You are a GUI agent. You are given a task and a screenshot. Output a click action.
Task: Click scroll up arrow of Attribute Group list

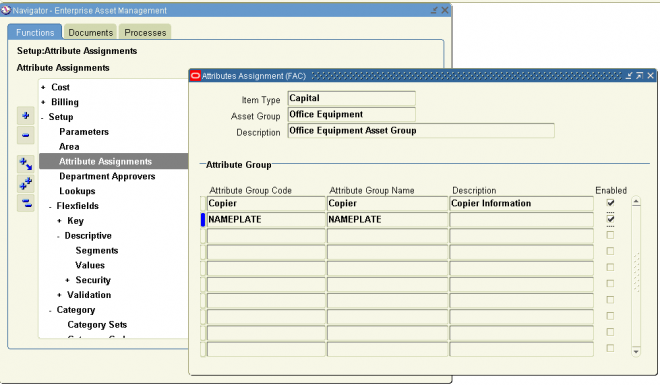636,202
